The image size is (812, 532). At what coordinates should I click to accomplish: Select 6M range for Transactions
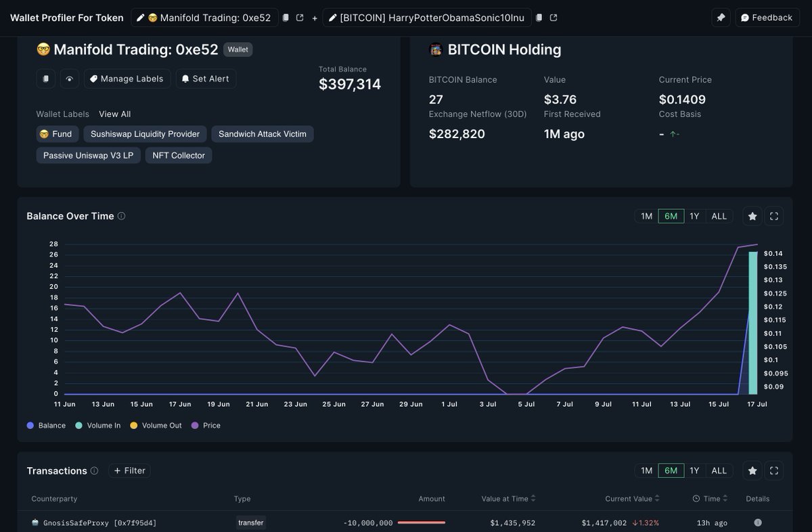(671, 470)
